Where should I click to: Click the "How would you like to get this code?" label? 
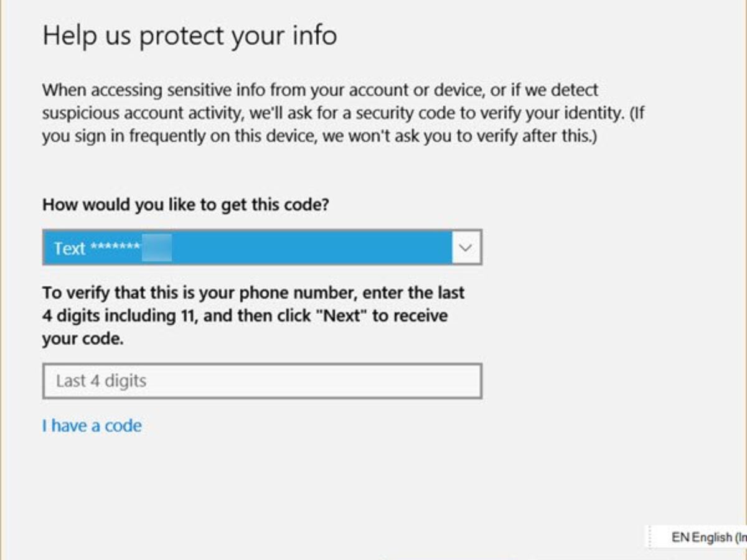pos(186,205)
